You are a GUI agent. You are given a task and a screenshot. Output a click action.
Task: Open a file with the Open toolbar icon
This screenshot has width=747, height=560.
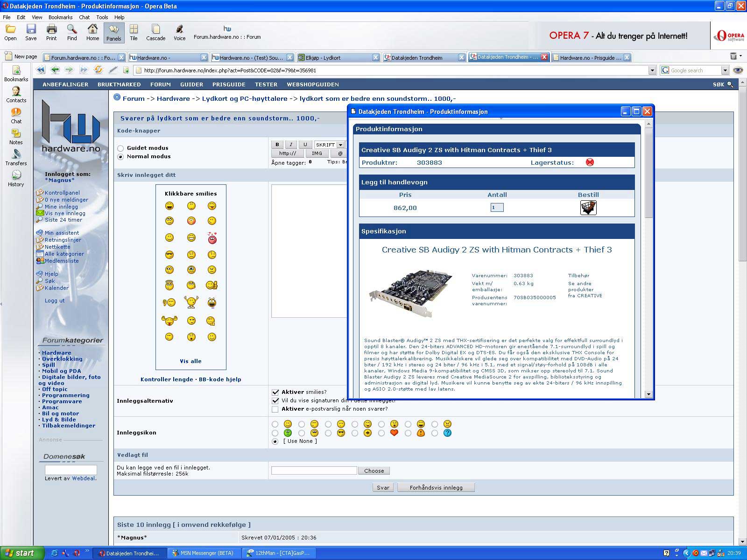[10, 33]
